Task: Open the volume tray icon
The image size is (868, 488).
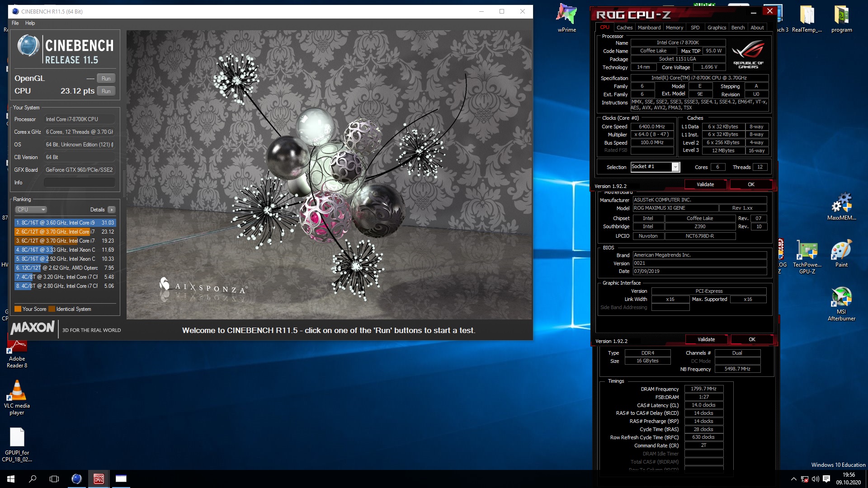Action: tap(816, 479)
